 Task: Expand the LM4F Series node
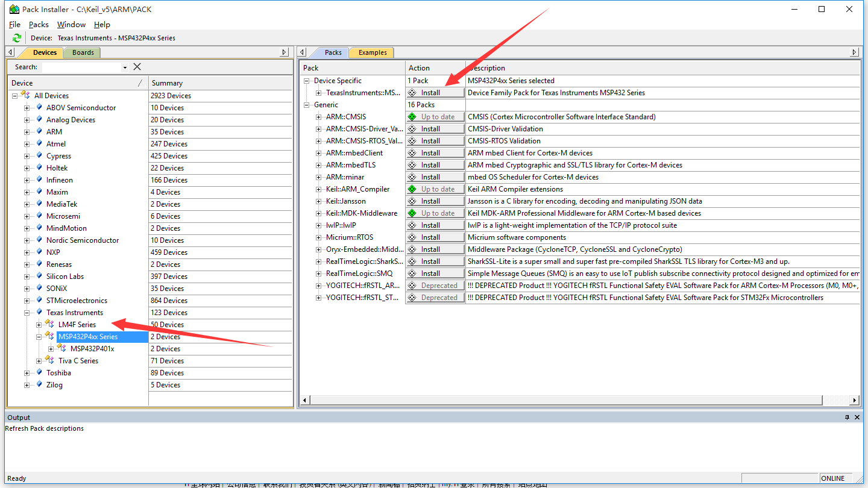39,325
